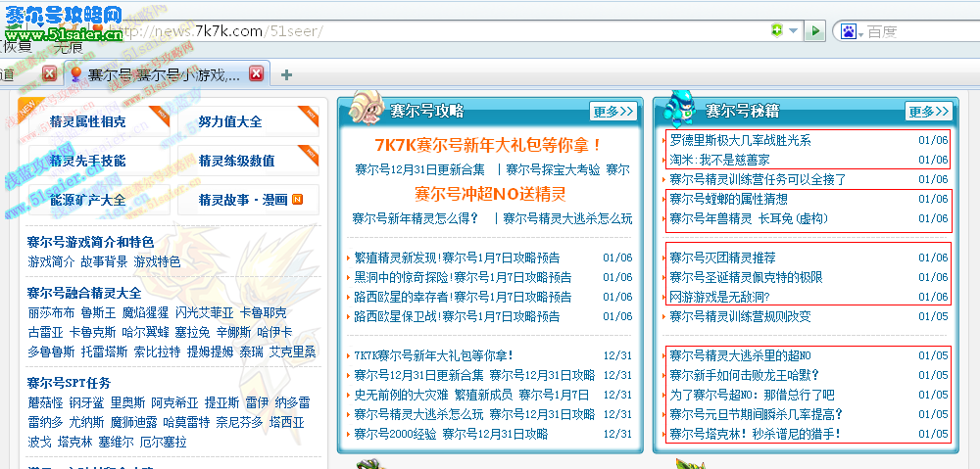Open the 哈尔翼蜂 link
The image size is (980, 469).
pyautogui.click(x=145, y=332)
